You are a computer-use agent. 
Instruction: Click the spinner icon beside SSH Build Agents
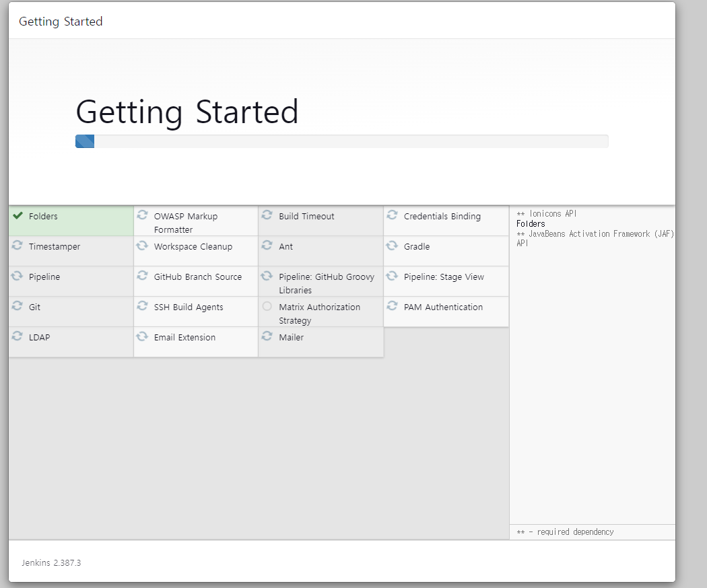tap(143, 305)
